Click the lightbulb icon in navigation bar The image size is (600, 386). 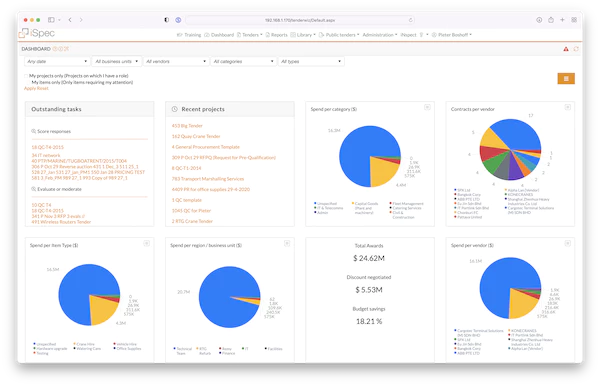click(421, 35)
